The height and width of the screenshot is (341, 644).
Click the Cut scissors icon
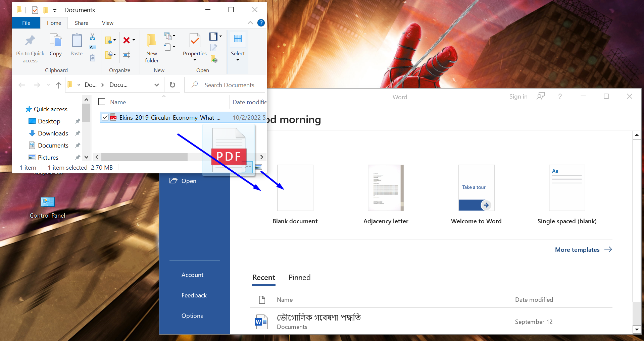(93, 36)
